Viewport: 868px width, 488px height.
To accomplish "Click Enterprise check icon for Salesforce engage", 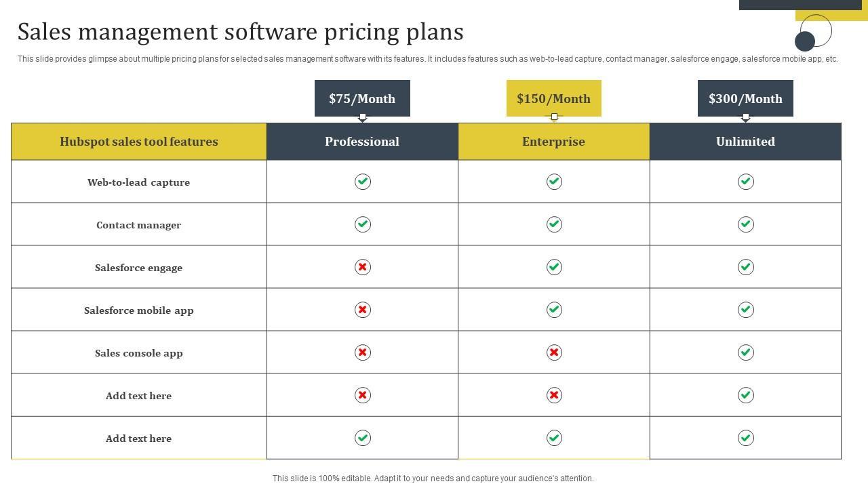I will point(554,267).
